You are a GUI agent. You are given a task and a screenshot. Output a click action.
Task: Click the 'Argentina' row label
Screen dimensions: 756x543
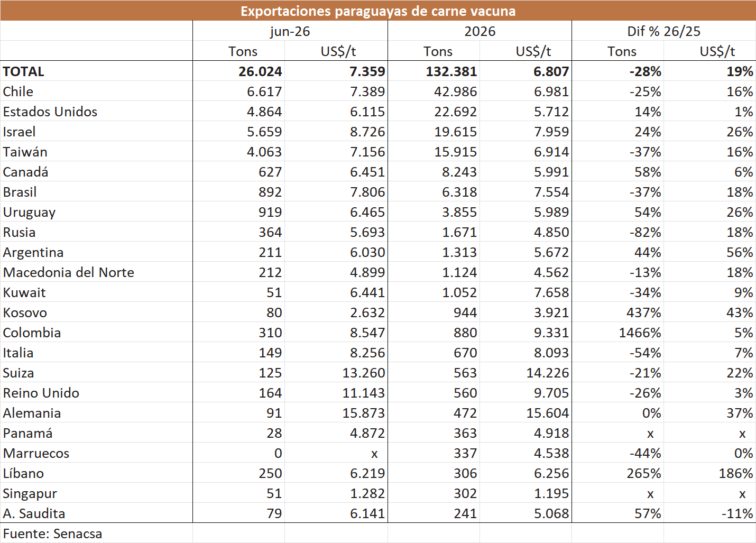33,252
